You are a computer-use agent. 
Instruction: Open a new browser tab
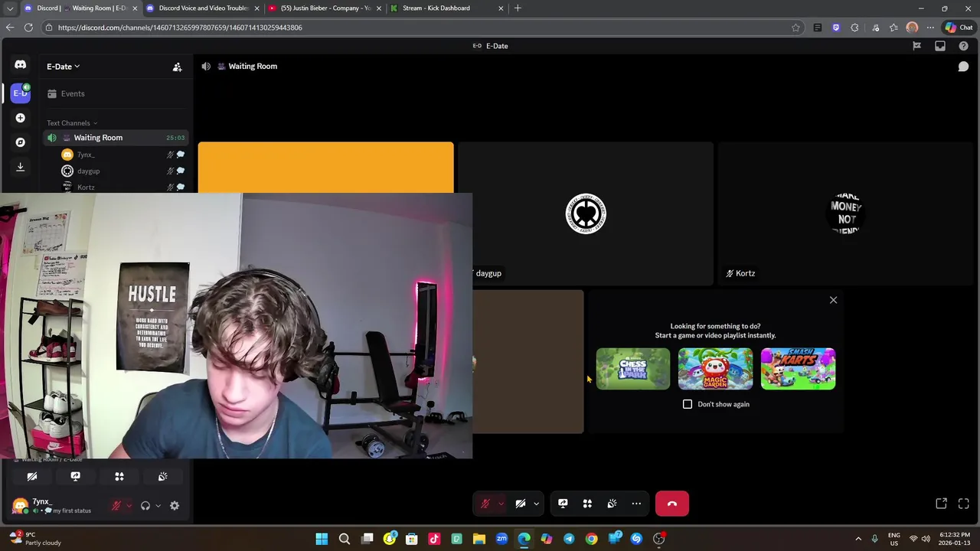(518, 8)
